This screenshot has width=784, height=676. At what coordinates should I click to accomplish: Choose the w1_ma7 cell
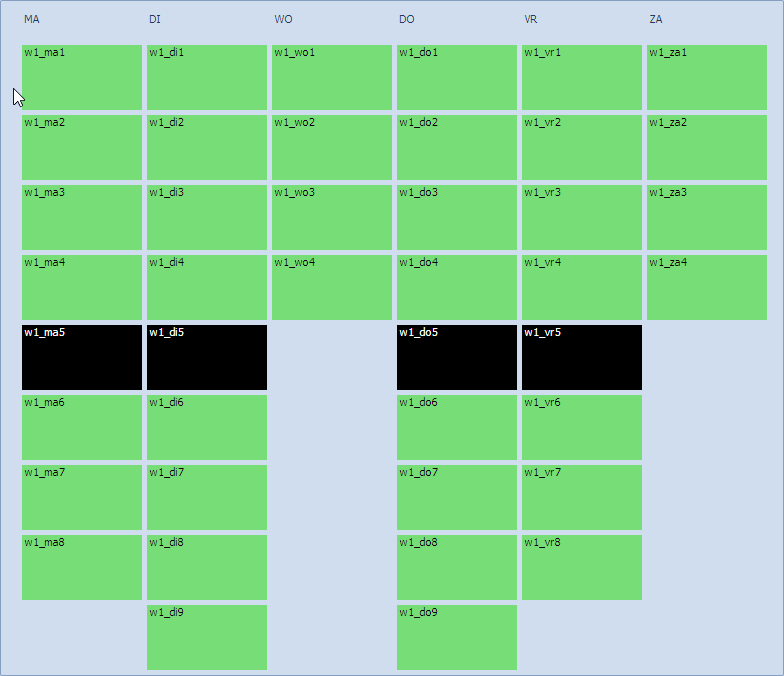pos(82,498)
